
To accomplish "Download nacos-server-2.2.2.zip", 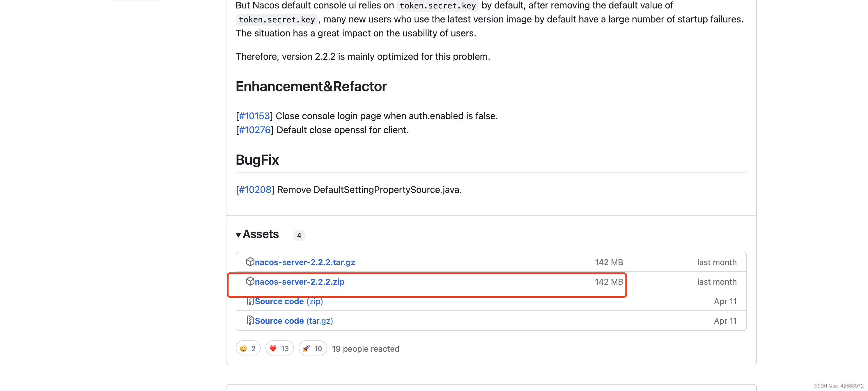I will tap(300, 282).
